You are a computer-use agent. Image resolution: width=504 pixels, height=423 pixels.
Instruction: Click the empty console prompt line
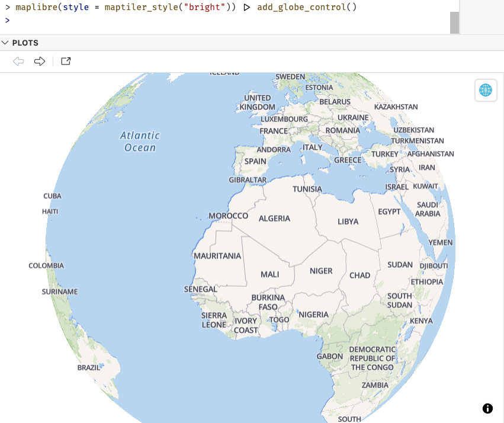pyautogui.click(x=225, y=21)
